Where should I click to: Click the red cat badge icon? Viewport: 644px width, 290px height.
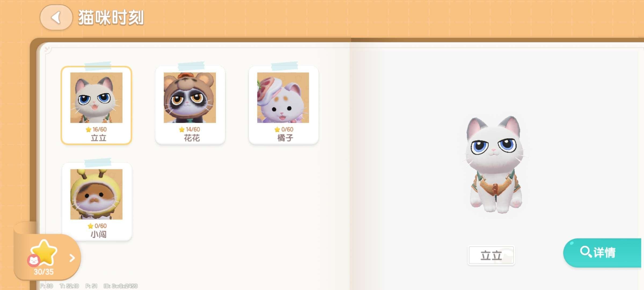pos(34,260)
